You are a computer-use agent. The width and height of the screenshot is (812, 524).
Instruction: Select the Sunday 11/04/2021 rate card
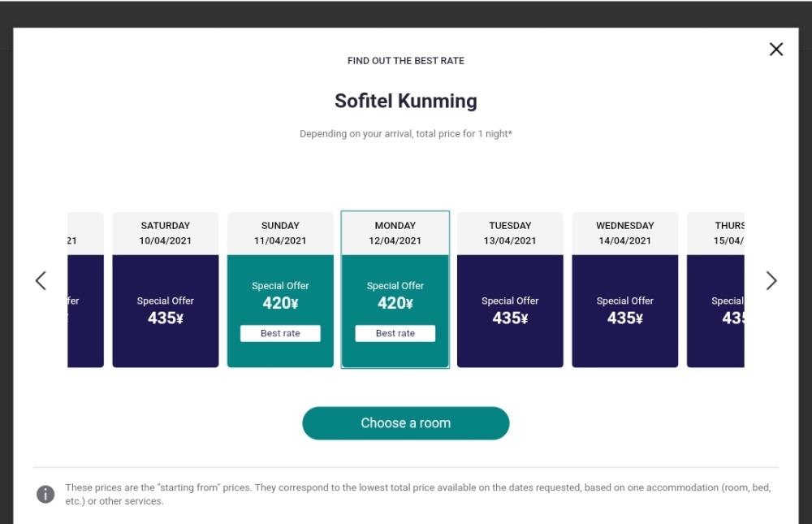point(280,290)
